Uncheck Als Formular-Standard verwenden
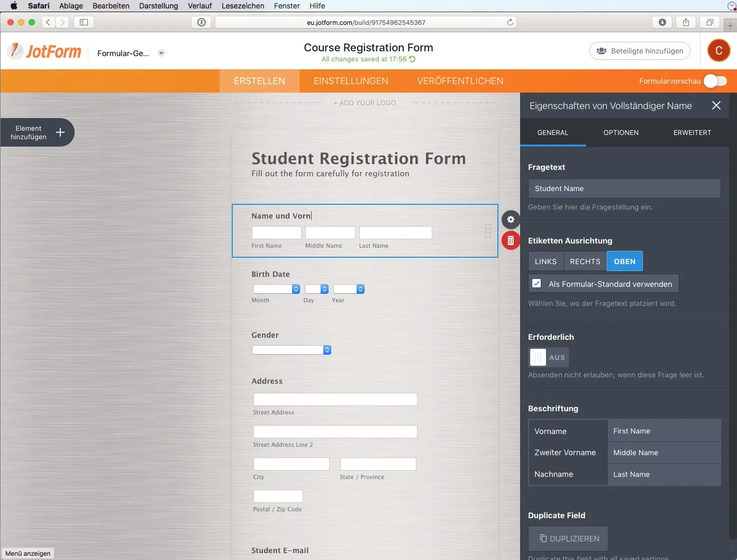The height and width of the screenshot is (560, 737). [536, 283]
